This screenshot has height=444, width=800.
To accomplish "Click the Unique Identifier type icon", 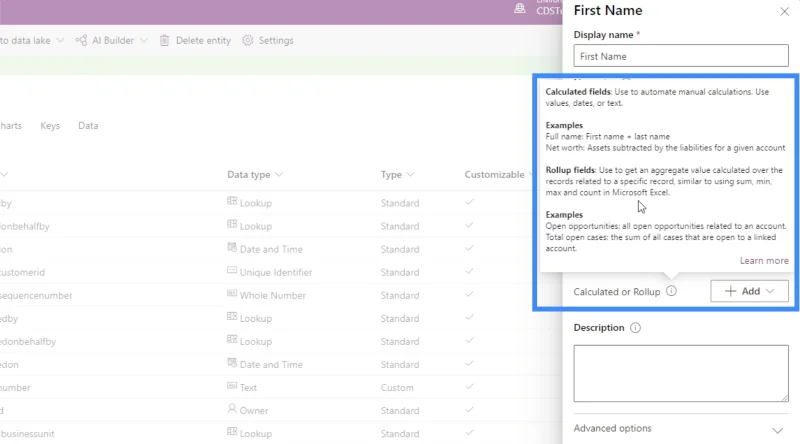I will [x=232, y=270].
